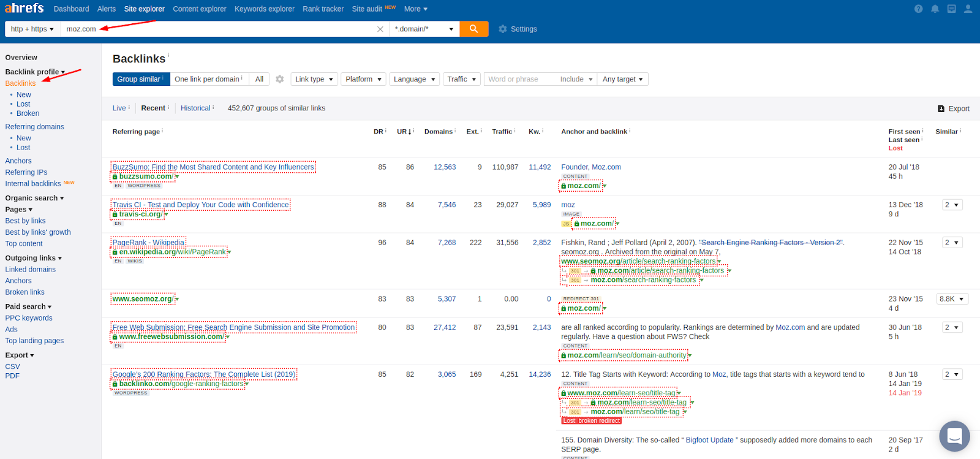Image resolution: width=980 pixels, height=459 pixels.
Task: Open Best by links in the sidebar
Action: (26, 221)
